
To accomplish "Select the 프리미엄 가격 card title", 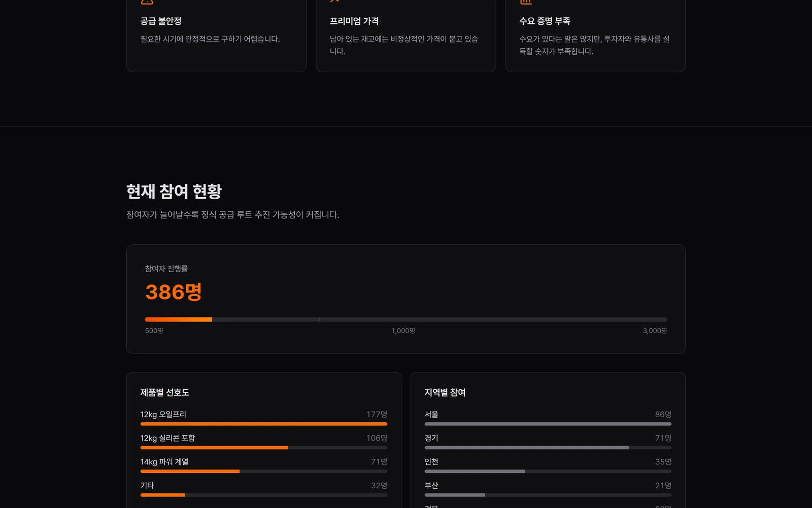I will [x=354, y=21].
